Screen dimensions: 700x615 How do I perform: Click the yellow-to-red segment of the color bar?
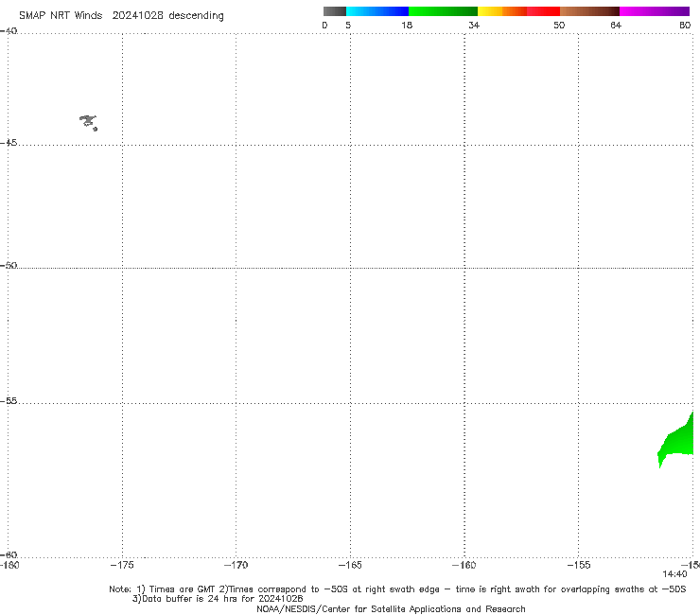coord(518,11)
